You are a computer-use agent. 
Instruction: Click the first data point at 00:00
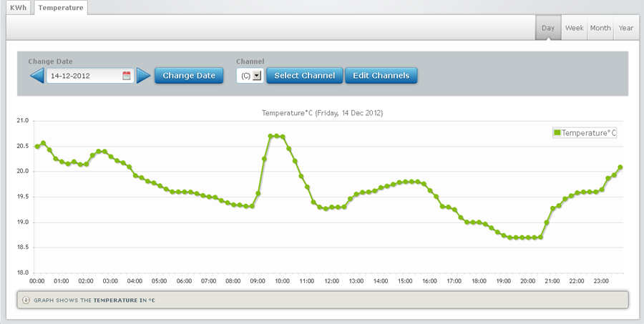pyautogui.click(x=37, y=147)
